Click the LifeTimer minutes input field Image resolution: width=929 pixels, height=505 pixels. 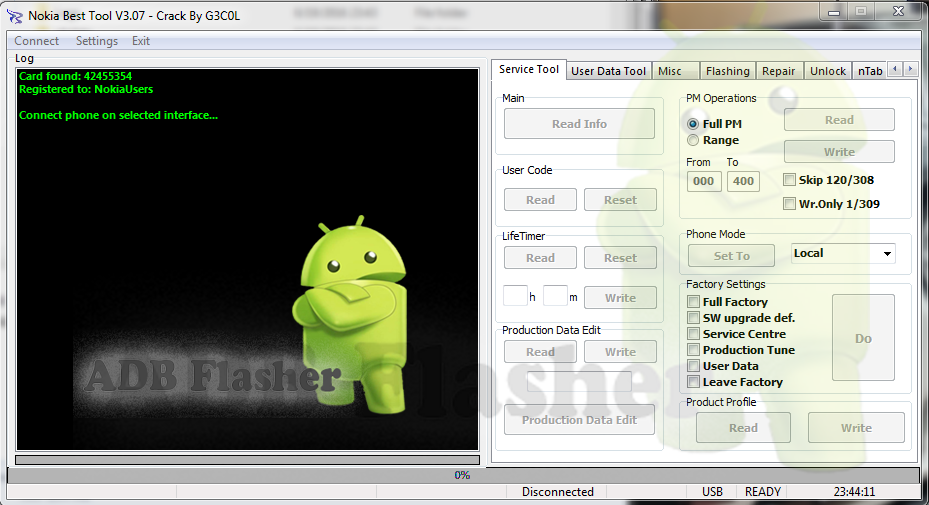coord(555,296)
